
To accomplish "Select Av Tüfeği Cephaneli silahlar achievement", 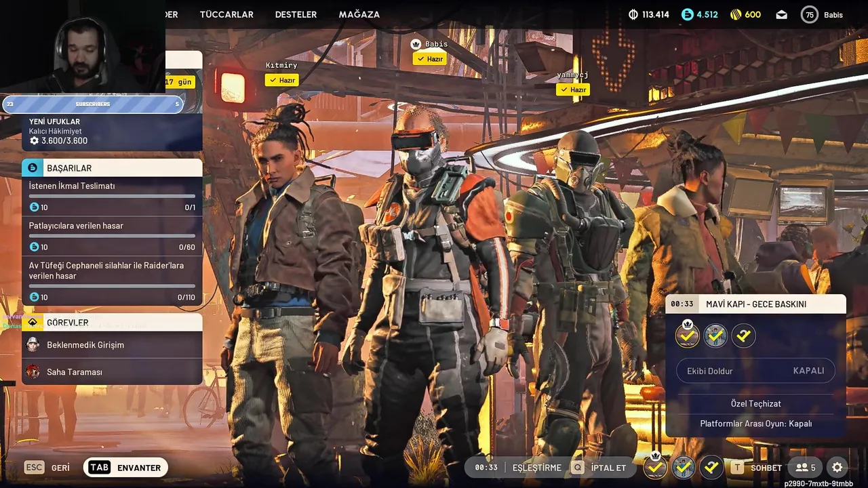I will point(112,281).
